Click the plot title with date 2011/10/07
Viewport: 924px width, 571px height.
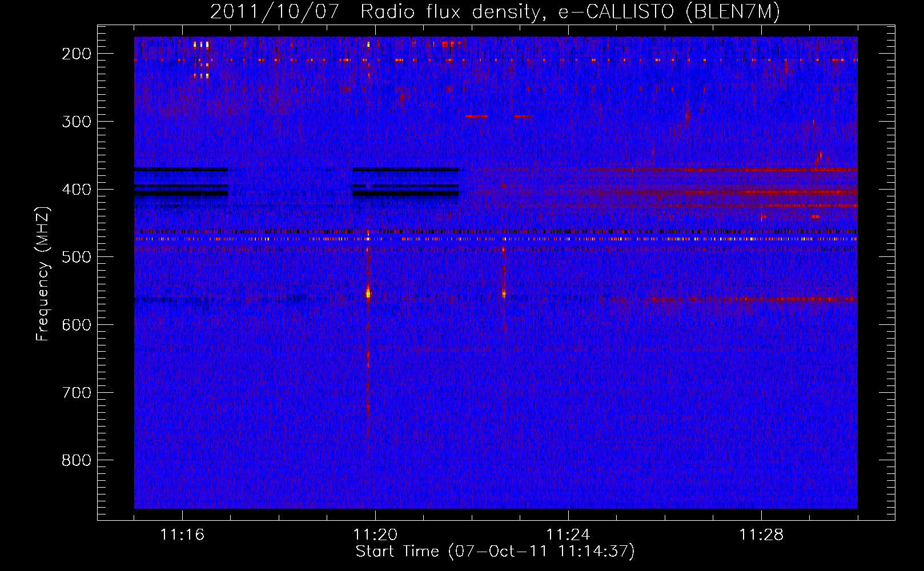tap(495, 11)
